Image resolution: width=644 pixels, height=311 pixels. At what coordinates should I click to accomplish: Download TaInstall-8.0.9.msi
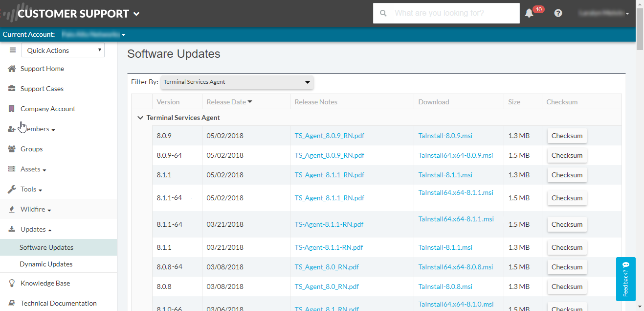(445, 136)
